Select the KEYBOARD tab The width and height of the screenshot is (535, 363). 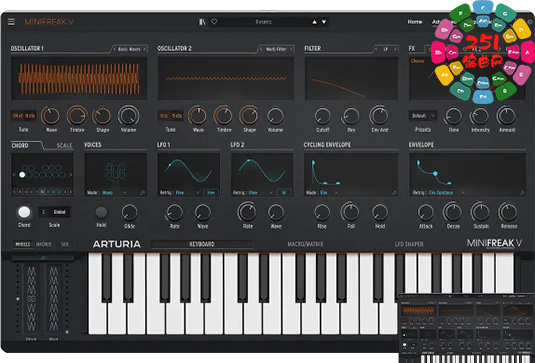coord(202,244)
